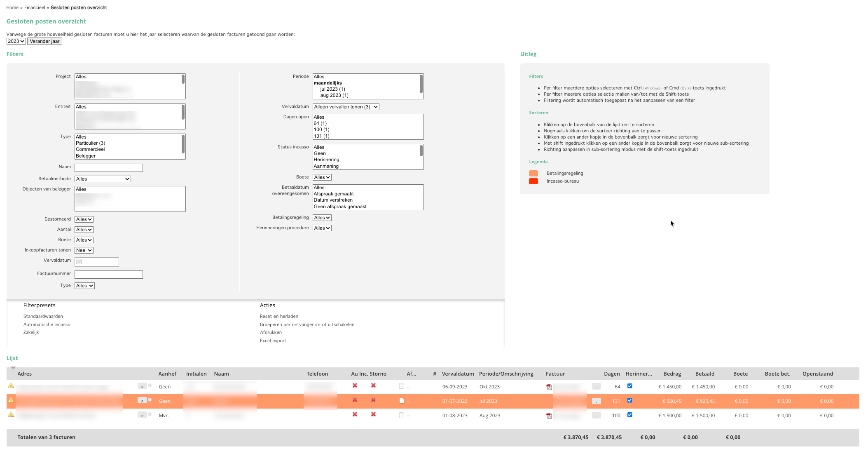Open calendar icon in Vervaldatum field
Image resolution: width=868 pixels, height=456 pixels.
pos(79,262)
